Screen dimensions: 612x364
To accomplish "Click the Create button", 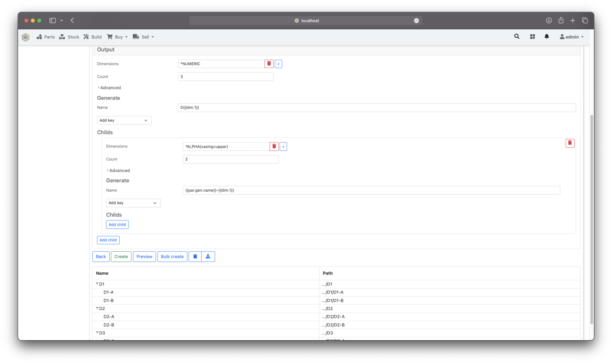I will 121,256.
